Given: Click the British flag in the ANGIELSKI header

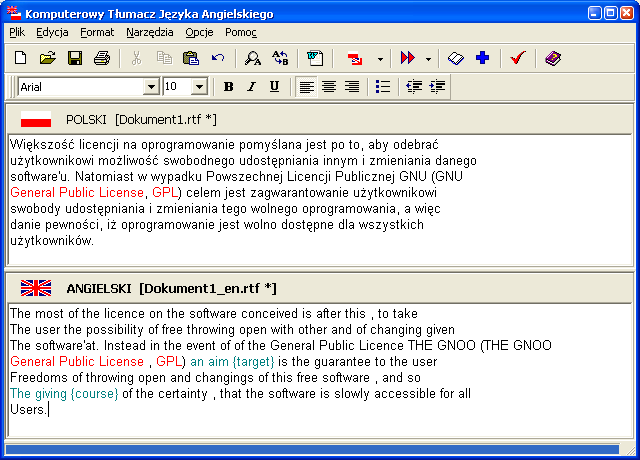Looking at the screenshot, I should 36,288.
